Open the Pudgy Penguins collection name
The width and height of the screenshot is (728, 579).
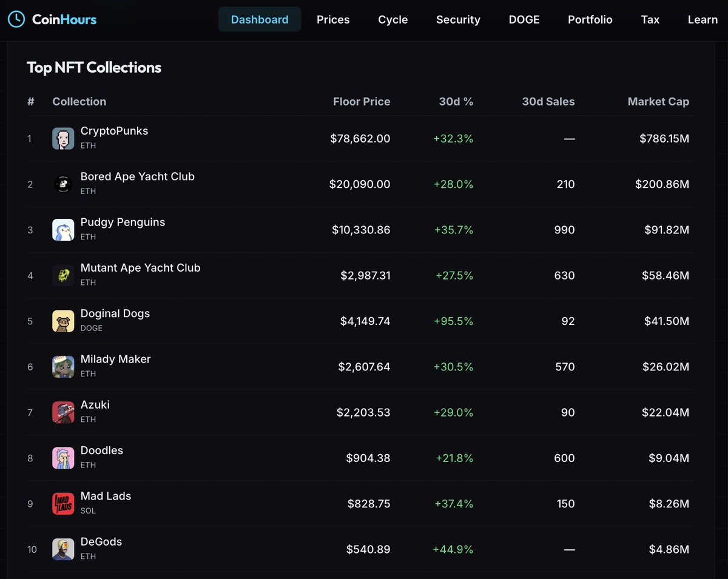point(123,223)
